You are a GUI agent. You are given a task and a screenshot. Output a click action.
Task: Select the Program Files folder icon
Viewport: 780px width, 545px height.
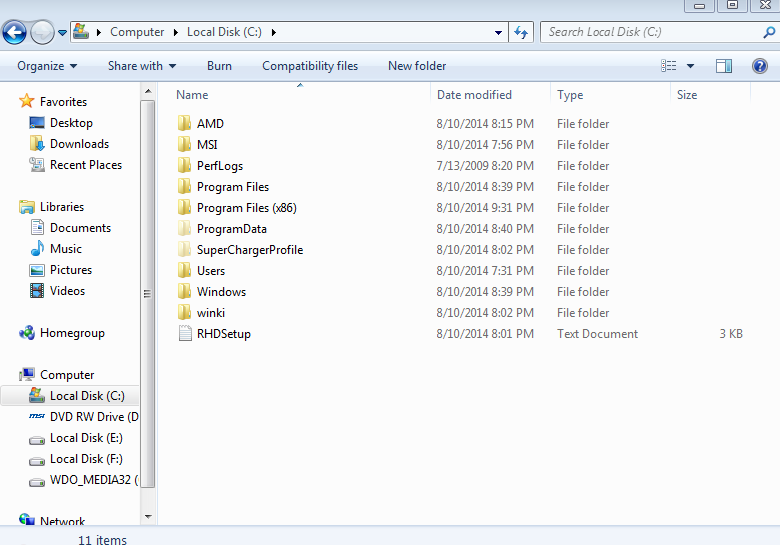pyautogui.click(x=185, y=186)
